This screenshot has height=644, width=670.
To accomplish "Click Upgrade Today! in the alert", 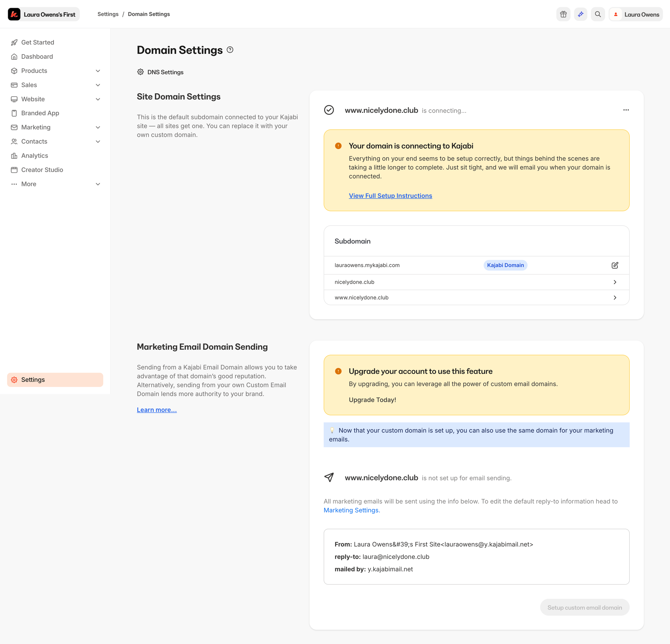I will 372,400.
